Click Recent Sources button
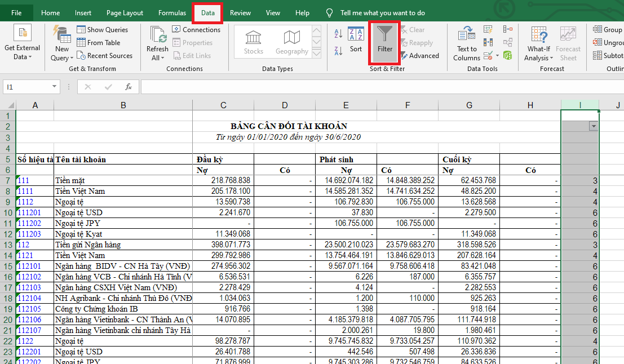Screen dimensions: 624x364 [104, 56]
